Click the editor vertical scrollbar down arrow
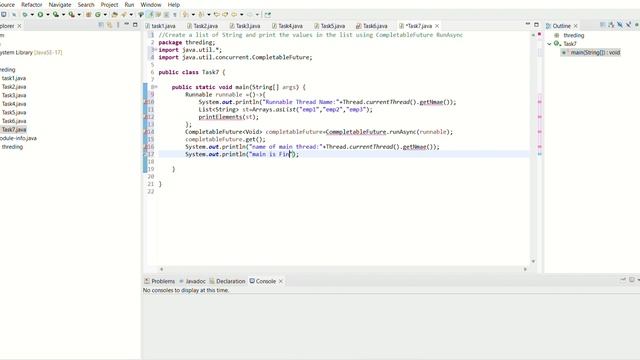640x360 pixels. 533,261
